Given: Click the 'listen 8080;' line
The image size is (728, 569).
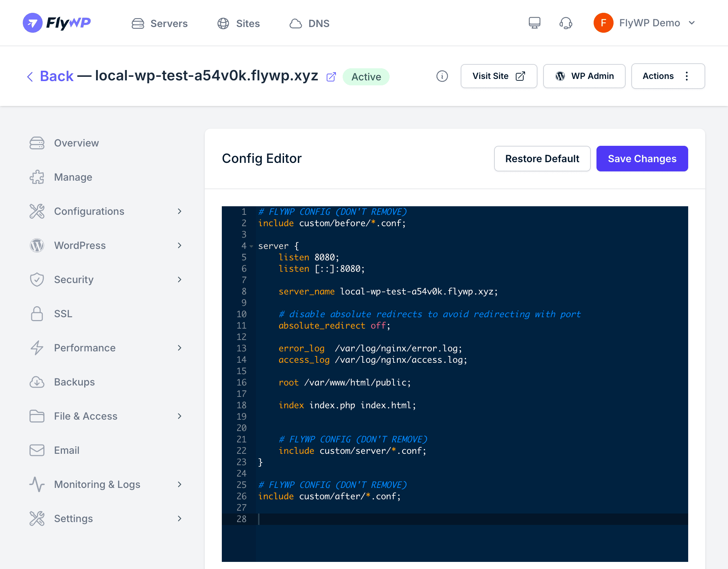Looking at the screenshot, I should [x=309, y=257].
